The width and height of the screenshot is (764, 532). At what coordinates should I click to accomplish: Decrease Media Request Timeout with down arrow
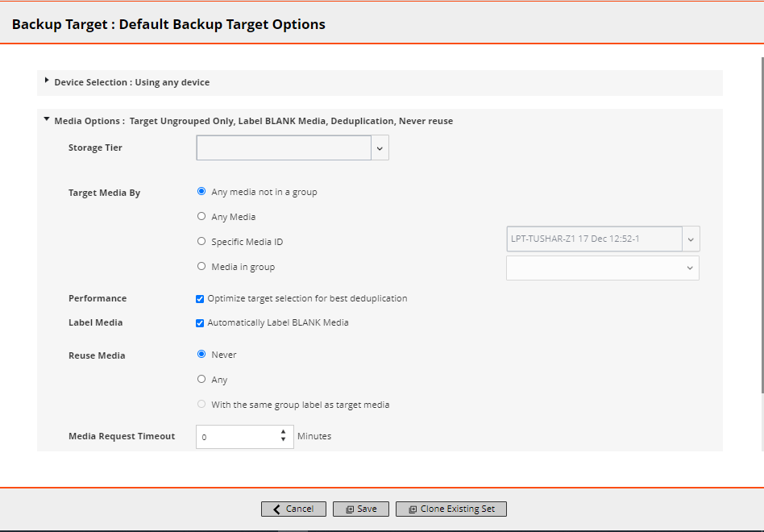[284, 440]
